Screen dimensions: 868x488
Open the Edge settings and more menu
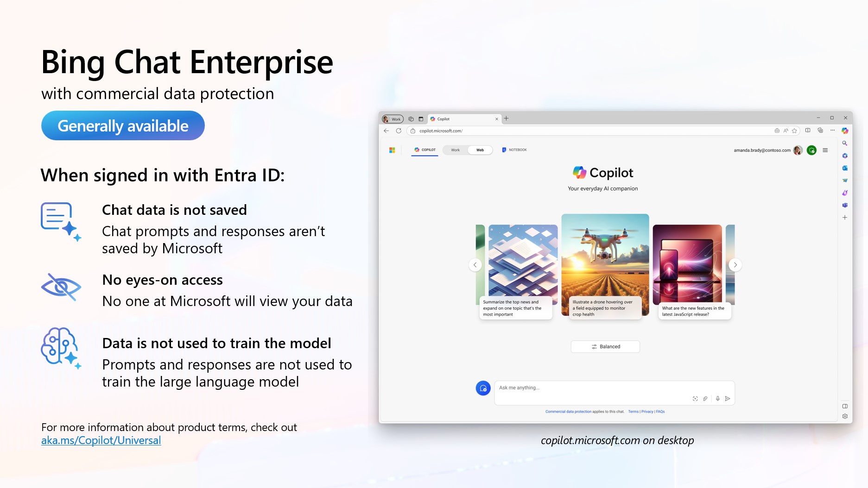pyautogui.click(x=832, y=131)
